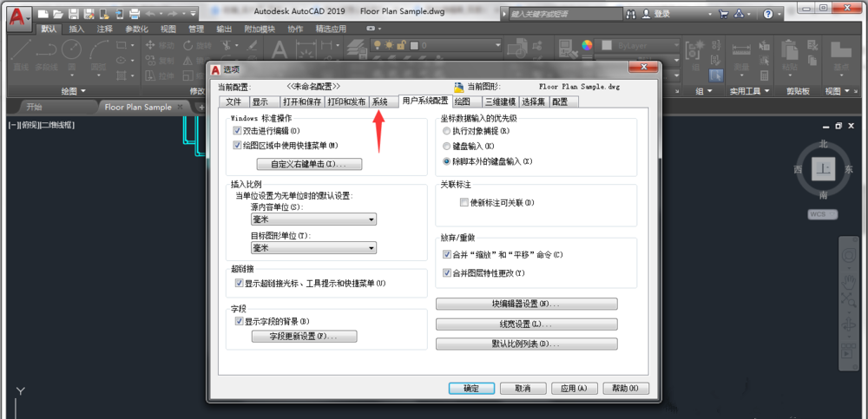Switch to the 三维建模 tab
868x419 pixels.
pyautogui.click(x=501, y=101)
